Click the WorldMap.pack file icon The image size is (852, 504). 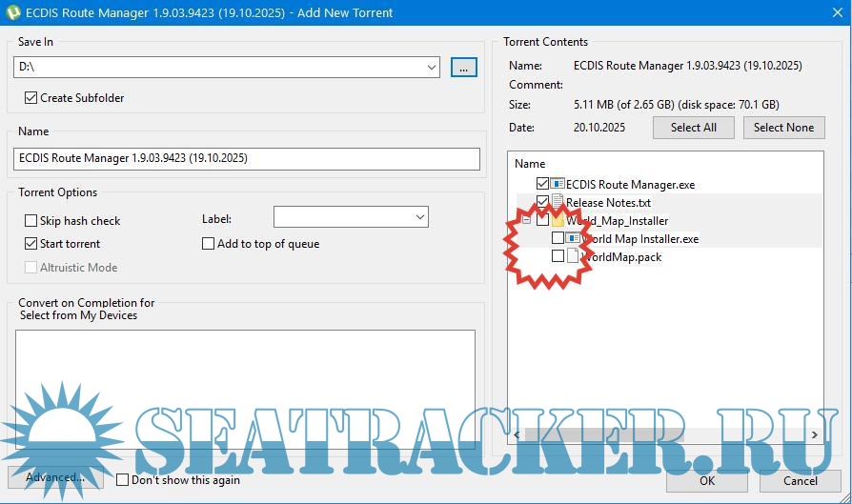click(x=573, y=256)
